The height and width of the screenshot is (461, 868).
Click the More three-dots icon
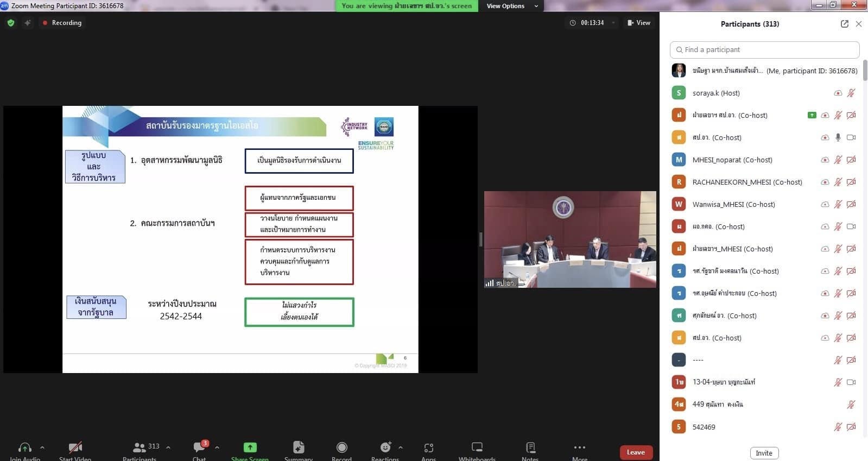click(x=580, y=447)
